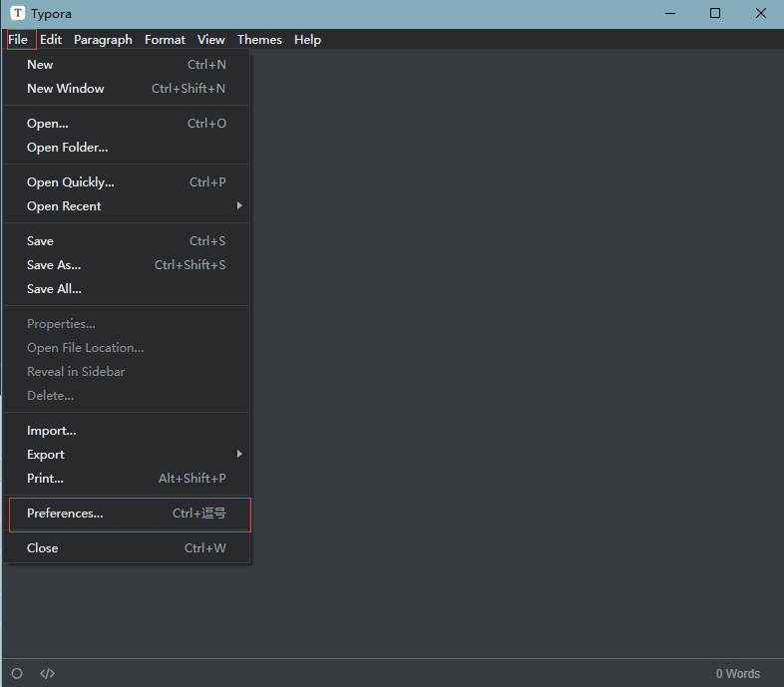The width and height of the screenshot is (784, 687).
Task: Select New Window menu entry
Action: [x=127, y=89]
